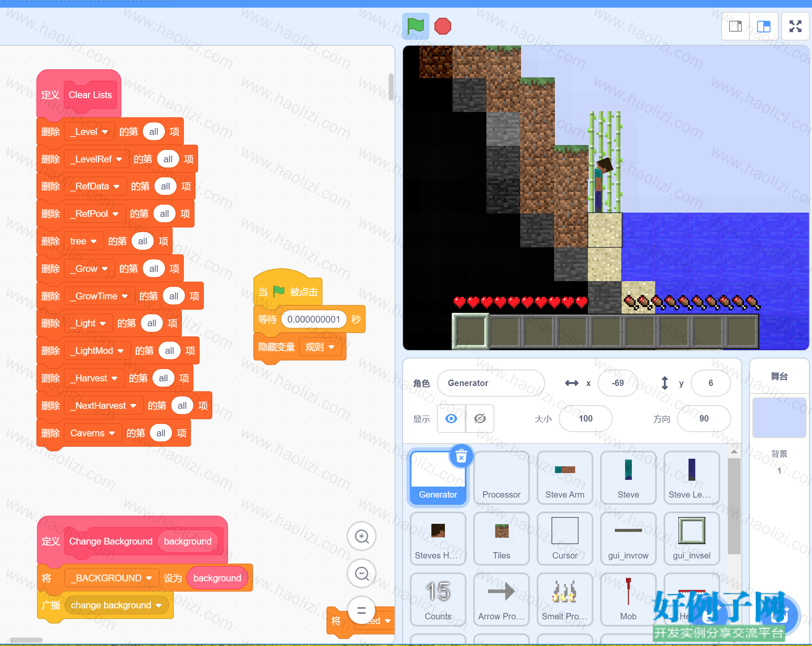Zoom out of the code workspace

pyautogui.click(x=362, y=574)
